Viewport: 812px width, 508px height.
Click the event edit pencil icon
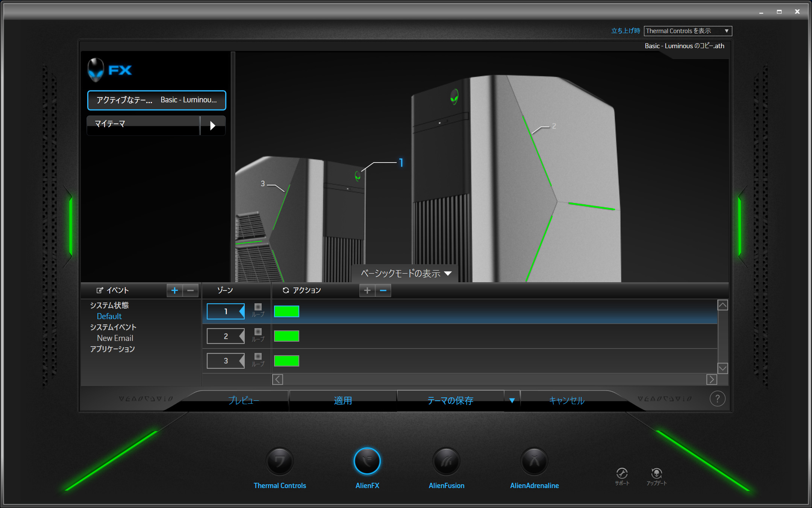(100, 290)
